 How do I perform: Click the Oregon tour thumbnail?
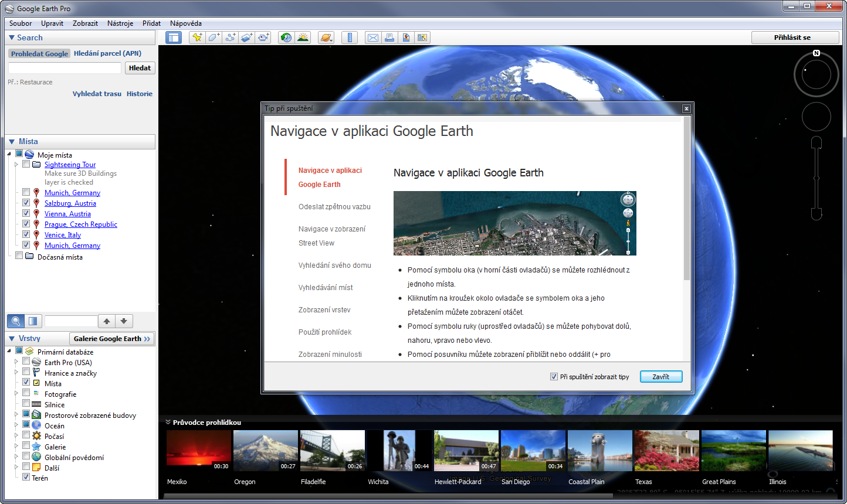(265, 451)
